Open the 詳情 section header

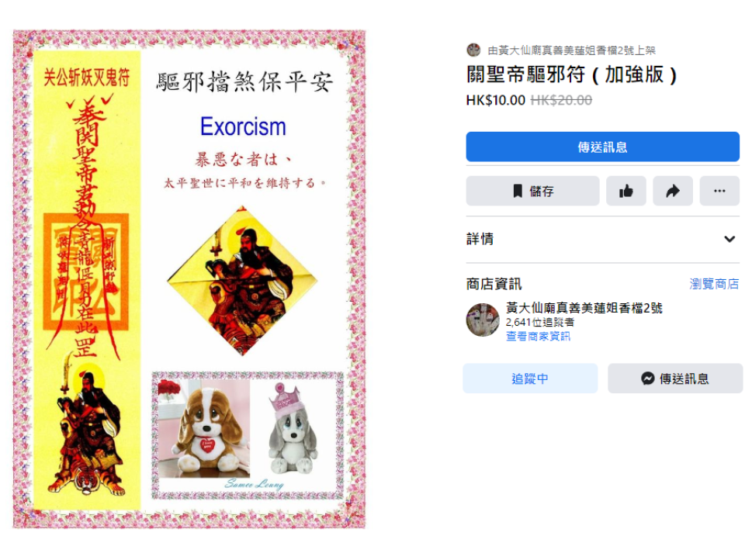602,239
